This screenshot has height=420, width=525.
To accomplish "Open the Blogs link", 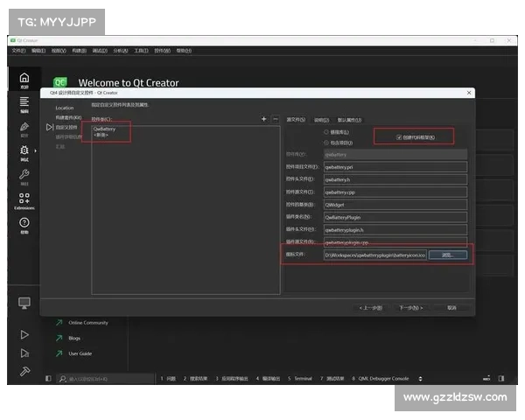I will [x=74, y=338].
